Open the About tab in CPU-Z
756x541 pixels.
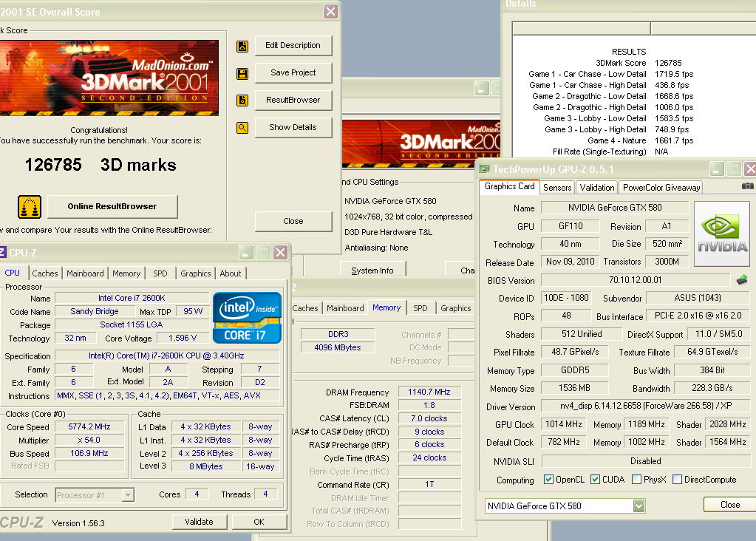(231, 273)
